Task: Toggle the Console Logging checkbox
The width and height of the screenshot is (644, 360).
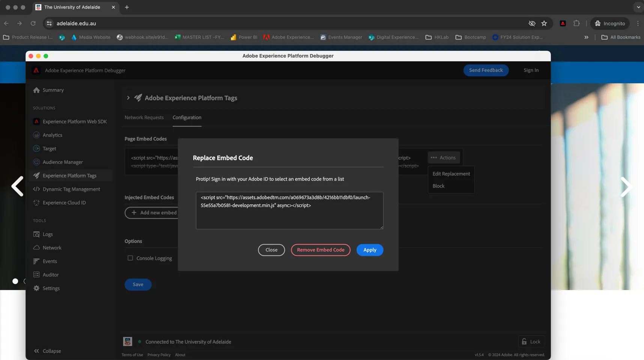Action: 130,258
